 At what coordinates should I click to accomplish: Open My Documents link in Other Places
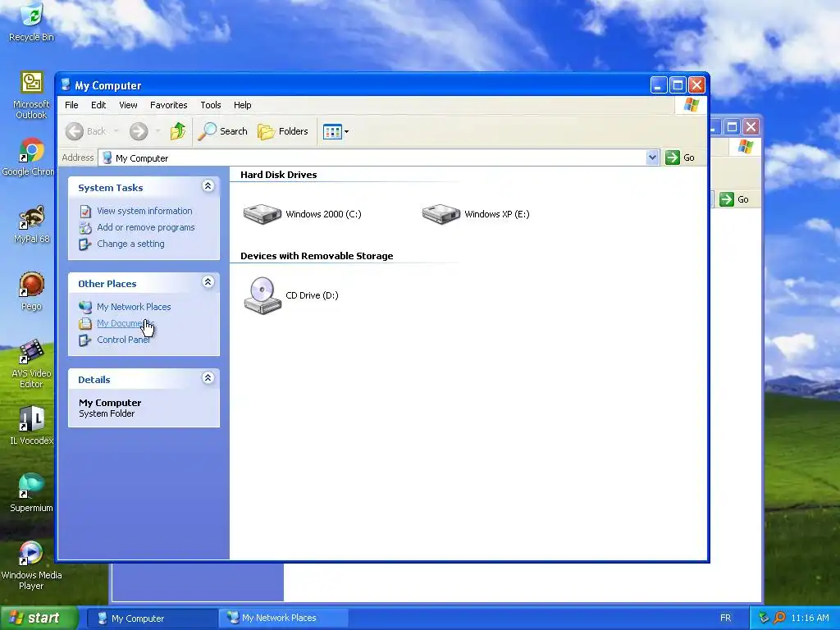(126, 323)
